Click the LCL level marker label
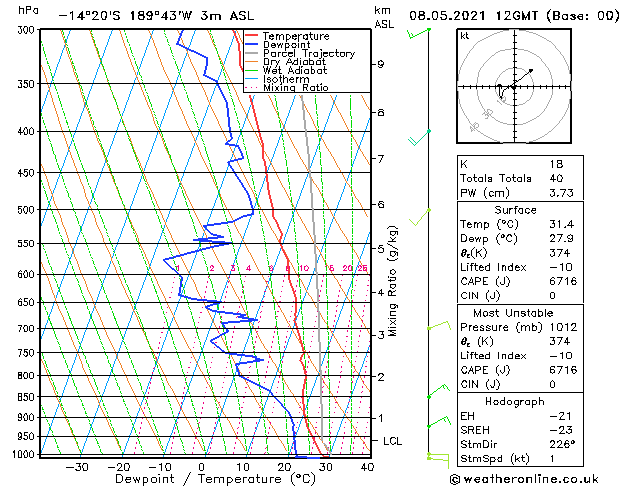 pyautogui.click(x=392, y=441)
